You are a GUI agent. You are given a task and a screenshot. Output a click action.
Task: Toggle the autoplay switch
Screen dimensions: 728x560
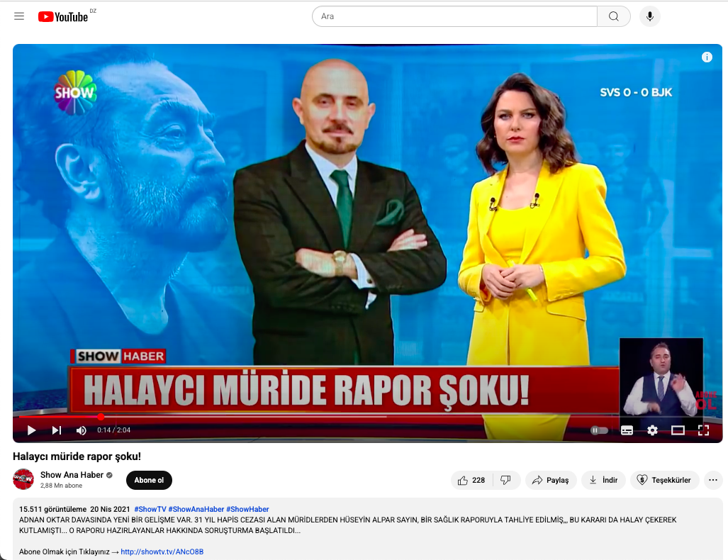[599, 430]
